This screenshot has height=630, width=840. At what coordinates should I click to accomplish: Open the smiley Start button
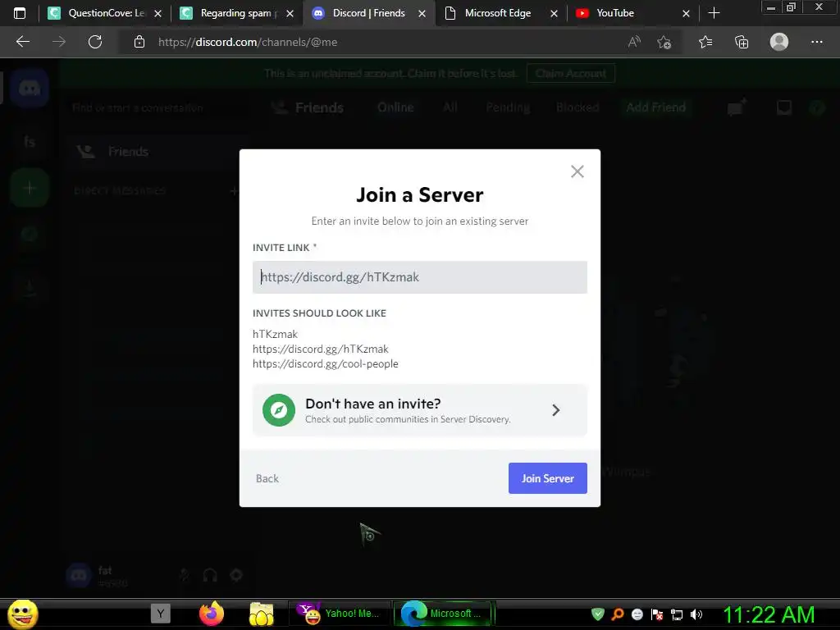22,614
